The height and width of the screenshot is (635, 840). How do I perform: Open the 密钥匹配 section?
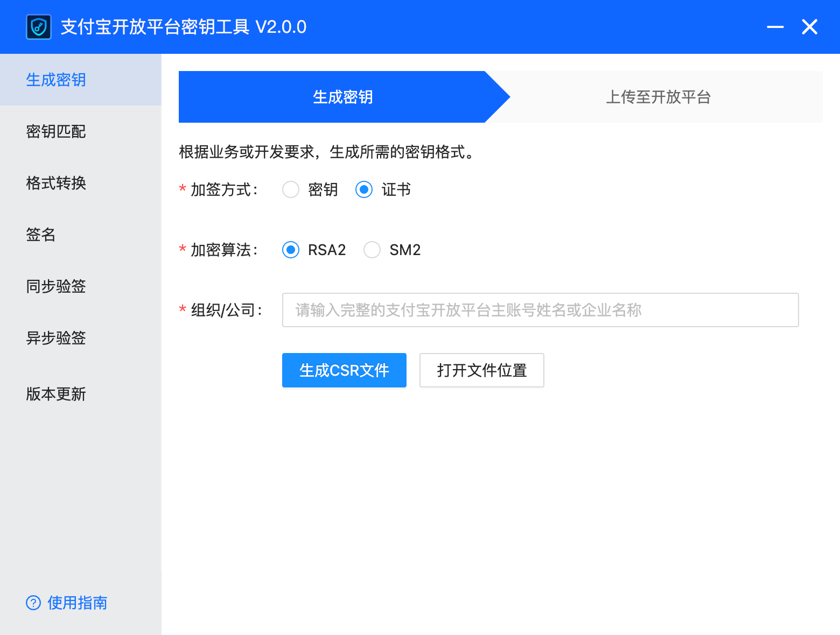click(56, 132)
